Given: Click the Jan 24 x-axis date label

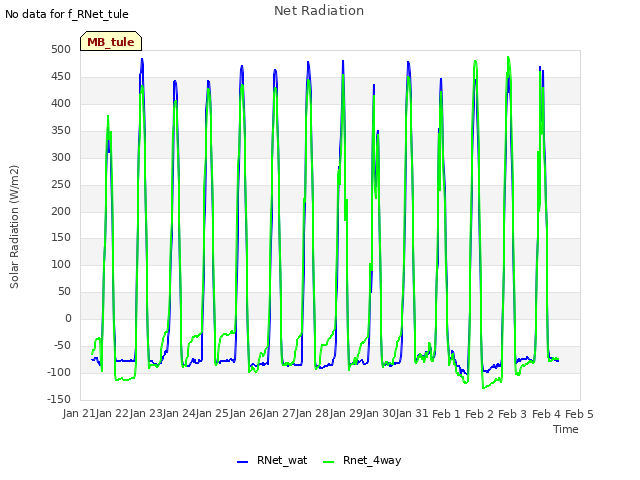Looking at the screenshot, I should click(x=179, y=413).
